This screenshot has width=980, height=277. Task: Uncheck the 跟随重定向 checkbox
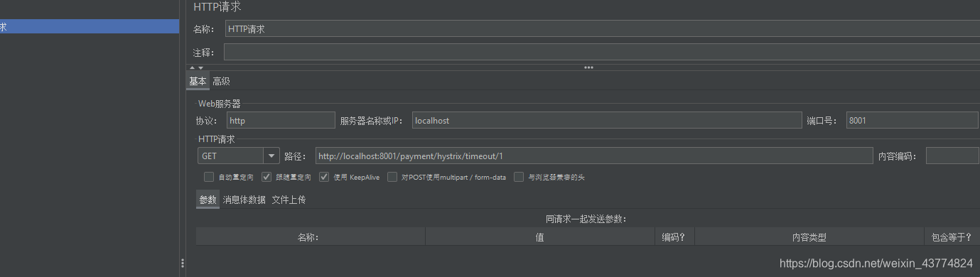[x=266, y=177]
